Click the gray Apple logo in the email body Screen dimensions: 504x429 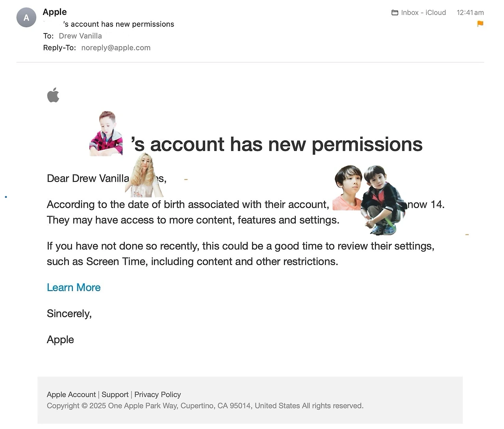(53, 95)
